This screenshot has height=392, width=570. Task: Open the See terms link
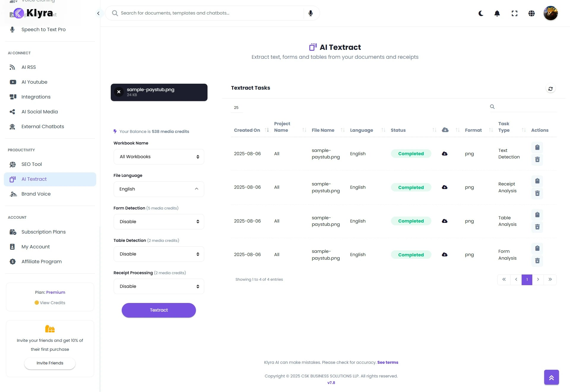388,362
